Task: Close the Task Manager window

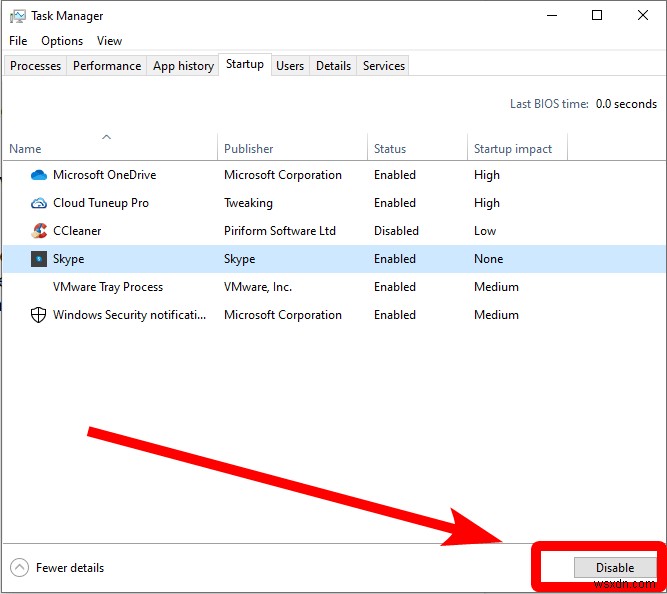Action: point(643,16)
